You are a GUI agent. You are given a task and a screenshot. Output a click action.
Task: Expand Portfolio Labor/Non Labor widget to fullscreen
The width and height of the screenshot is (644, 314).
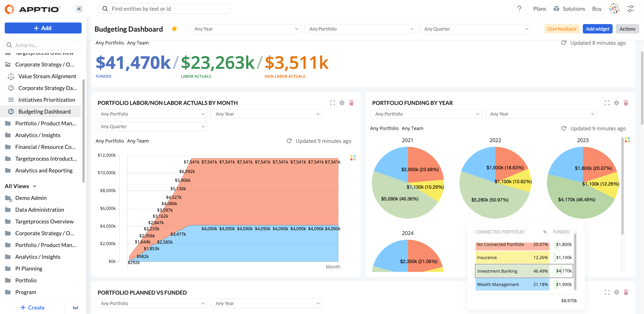tap(332, 103)
